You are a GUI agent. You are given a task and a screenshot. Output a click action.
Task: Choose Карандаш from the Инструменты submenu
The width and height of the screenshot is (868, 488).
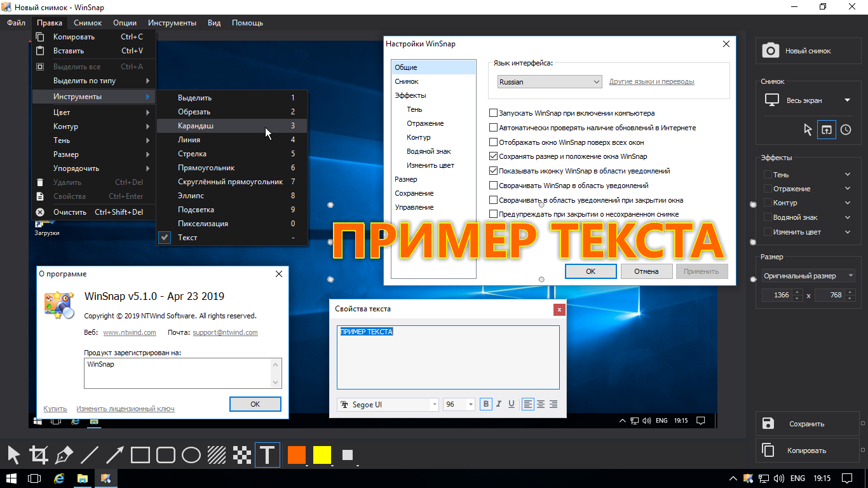point(232,126)
